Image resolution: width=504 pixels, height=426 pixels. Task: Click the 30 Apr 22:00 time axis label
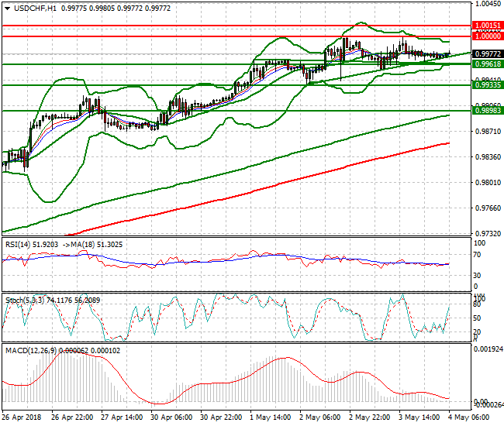tap(221, 417)
